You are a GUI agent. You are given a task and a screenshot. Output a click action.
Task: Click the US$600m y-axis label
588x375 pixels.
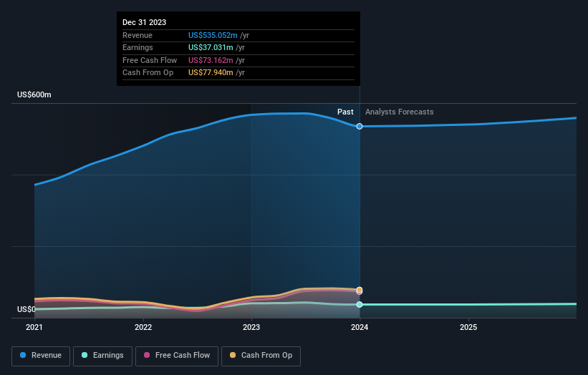[x=34, y=94]
